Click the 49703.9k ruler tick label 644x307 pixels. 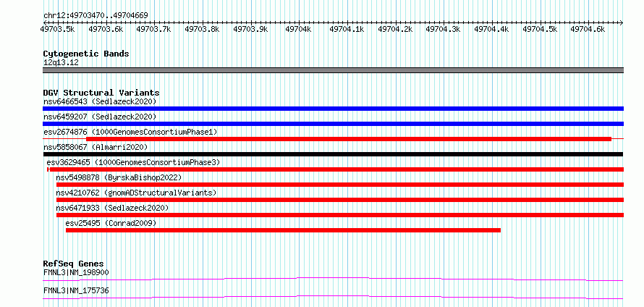point(250,29)
